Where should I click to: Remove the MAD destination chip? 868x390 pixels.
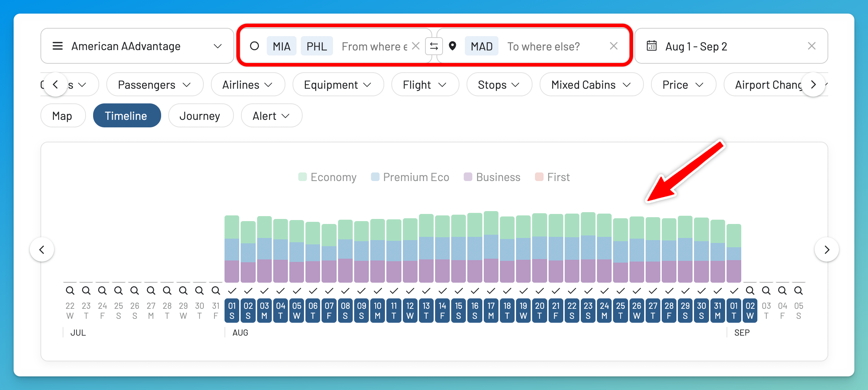click(x=482, y=46)
